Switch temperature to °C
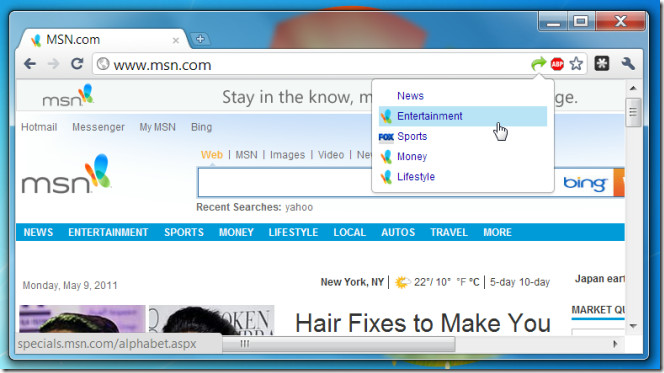 pyautogui.click(x=474, y=282)
